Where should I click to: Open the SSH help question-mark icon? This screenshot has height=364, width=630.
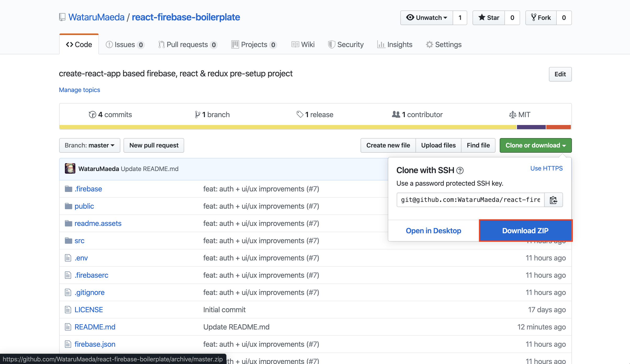(460, 171)
